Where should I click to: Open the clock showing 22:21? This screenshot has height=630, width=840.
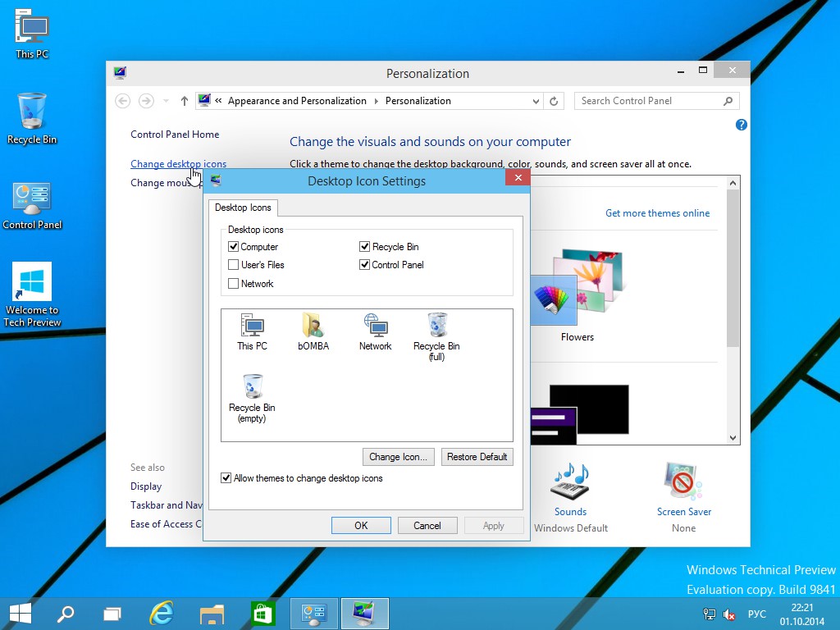(x=802, y=614)
